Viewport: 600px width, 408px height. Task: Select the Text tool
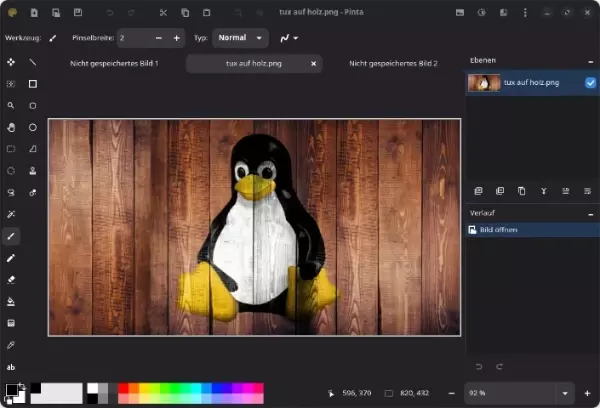[x=11, y=367]
